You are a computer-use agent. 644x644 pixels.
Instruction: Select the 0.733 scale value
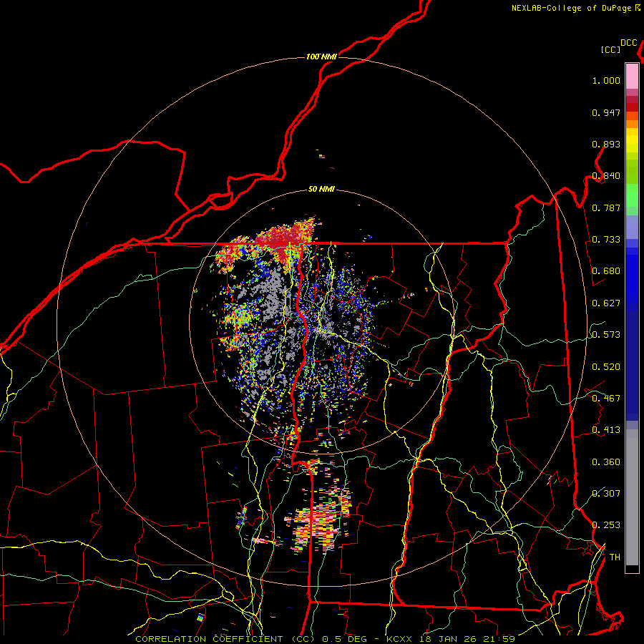[x=606, y=240]
